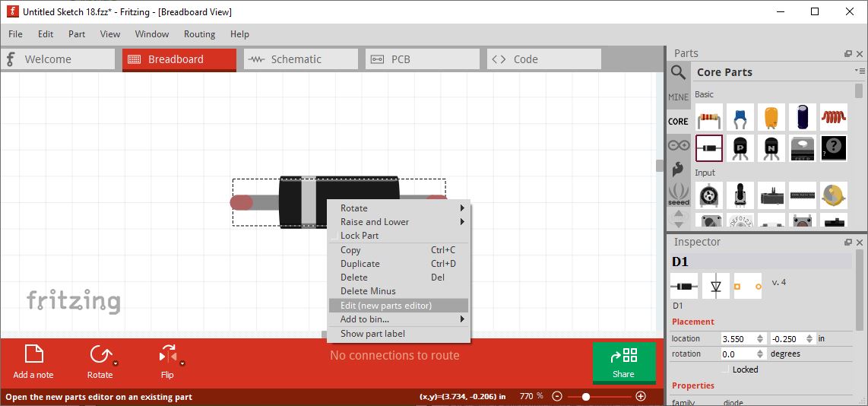
Task: Open the Core Parts bin options menu
Action: 859,71
